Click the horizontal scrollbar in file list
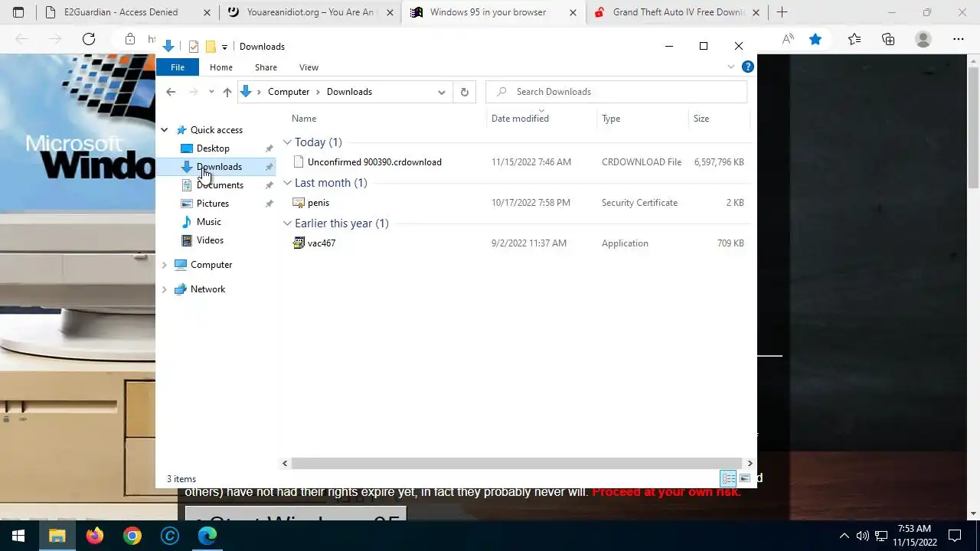The width and height of the screenshot is (980, 551). tap(517, 463)
